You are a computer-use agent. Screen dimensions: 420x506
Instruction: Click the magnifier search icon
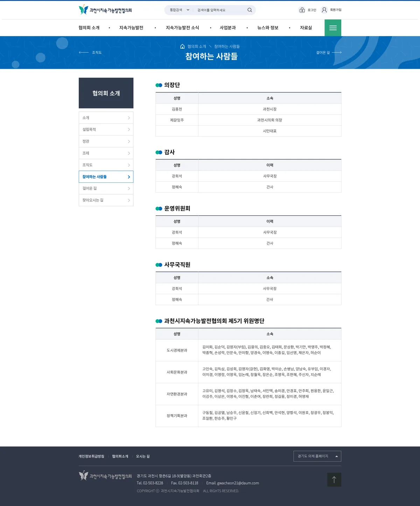pos(250,10)
